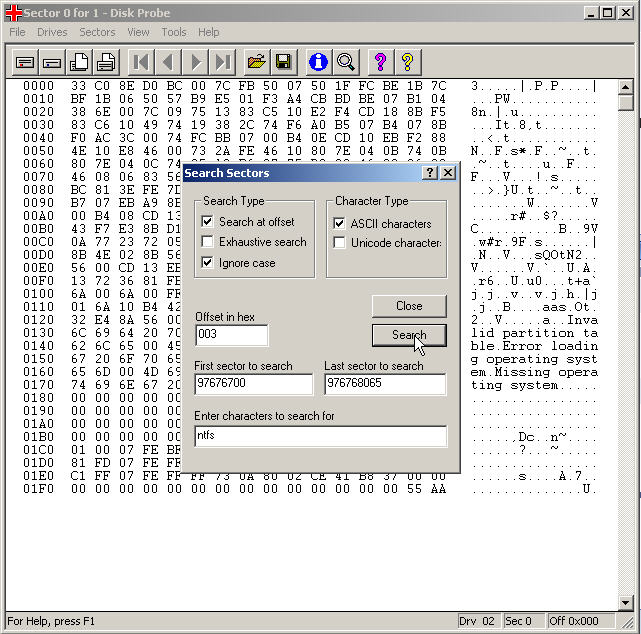641x634 pixels.
Task: Click the Last sector to search field
Action: tap(385, 383)
